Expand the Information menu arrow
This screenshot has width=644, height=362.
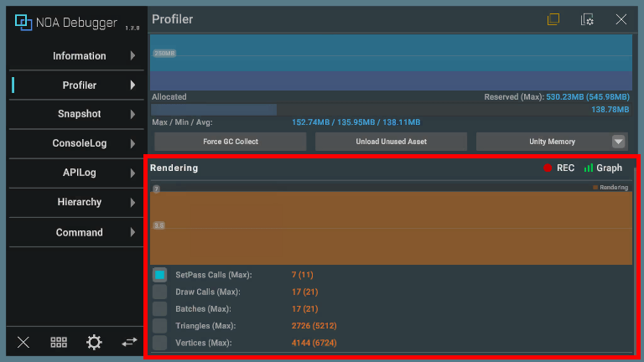pos(132,56)
